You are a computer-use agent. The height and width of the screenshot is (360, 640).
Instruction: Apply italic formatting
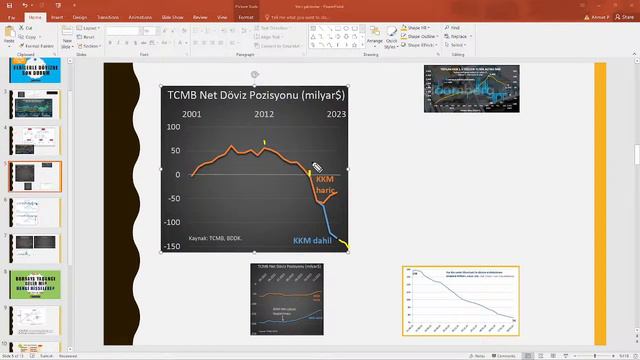118,42
